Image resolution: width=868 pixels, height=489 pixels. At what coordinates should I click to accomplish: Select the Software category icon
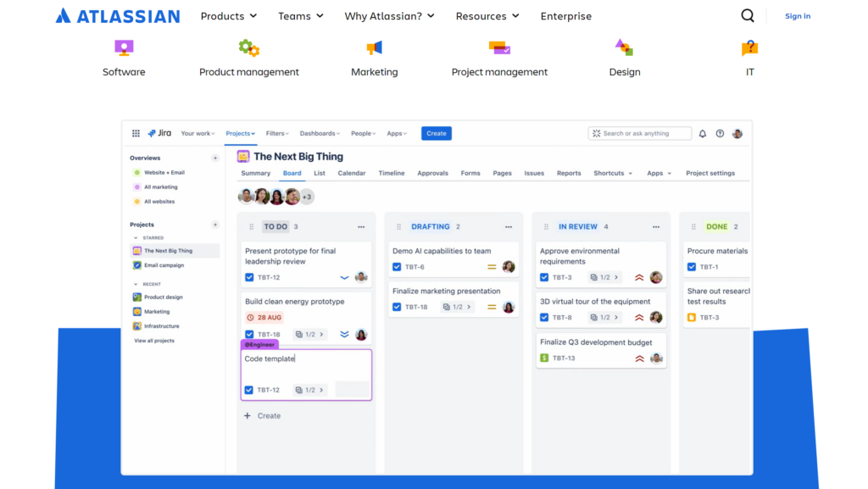click(124, 47)
